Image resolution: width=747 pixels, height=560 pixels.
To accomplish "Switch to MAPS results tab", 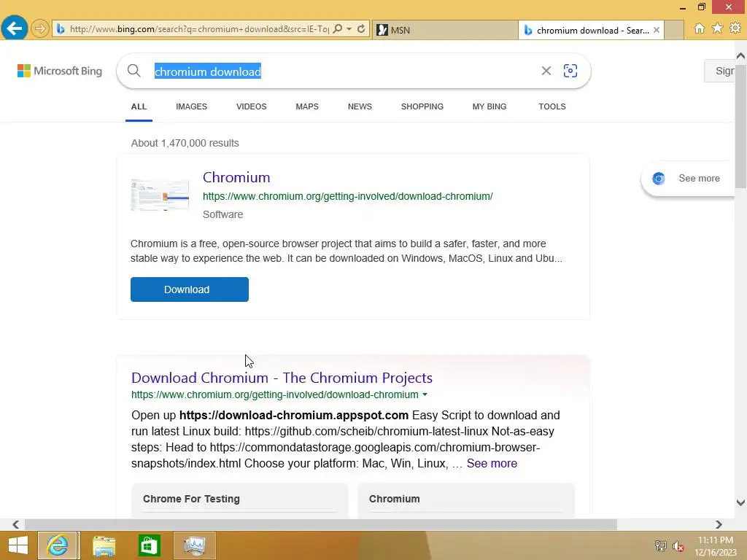I will click(307, 106).
